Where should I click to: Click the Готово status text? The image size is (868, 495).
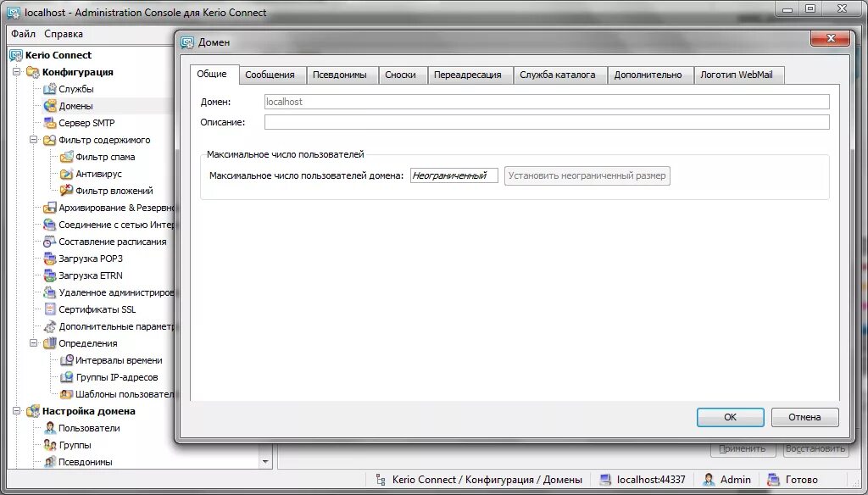click(x=801, y=480)
